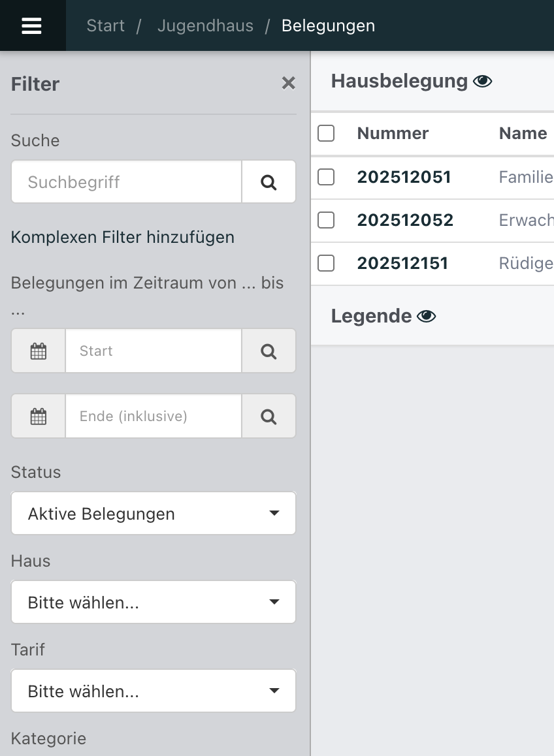The image size is (554, 756).
Task: Close the Filter panel with the X icon
Action: point(288,83)
